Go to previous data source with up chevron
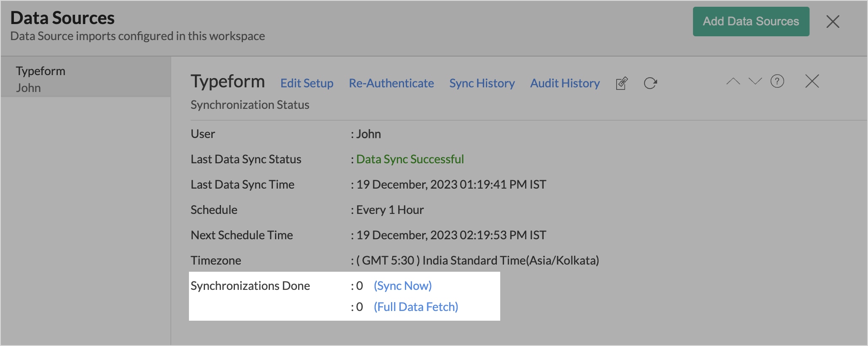Screen dimensions: 868x346 pyautogui.click(x=733, y=81)
